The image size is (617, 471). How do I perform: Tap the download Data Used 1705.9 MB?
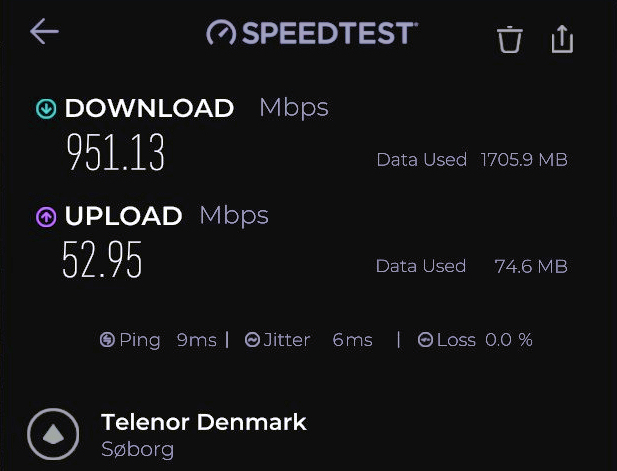pyautogui.click(x=471, y=159)
